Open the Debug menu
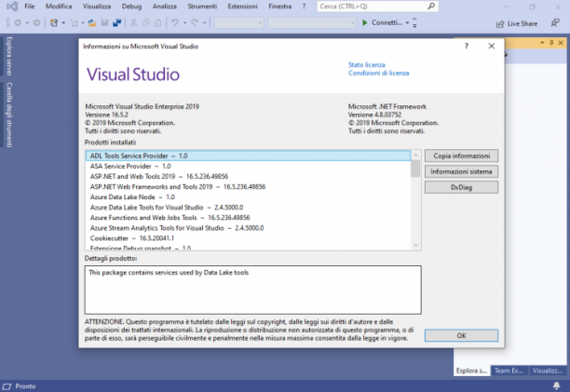The image size is (570, 392). click(x=131, y=7)
